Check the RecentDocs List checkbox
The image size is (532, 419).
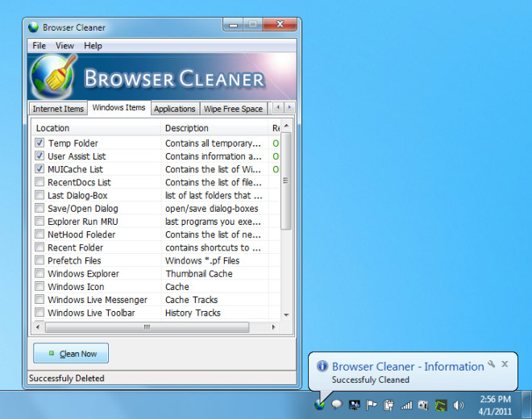pos(39,182)
